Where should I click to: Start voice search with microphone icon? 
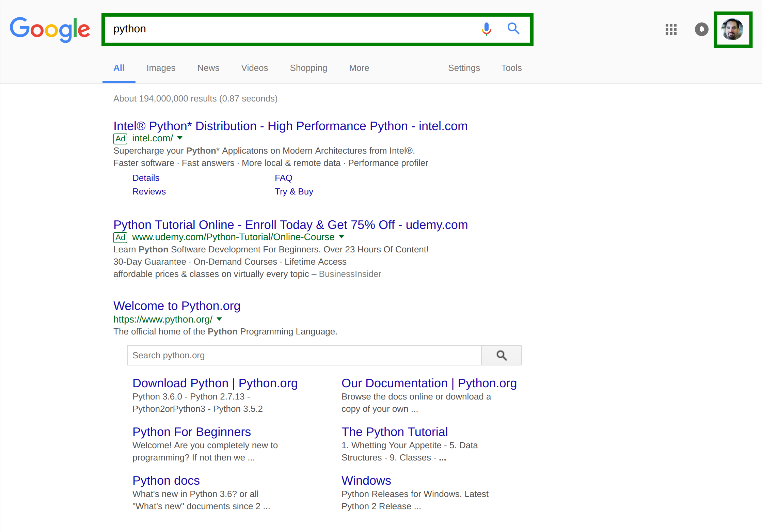click(x=487, y=29)
